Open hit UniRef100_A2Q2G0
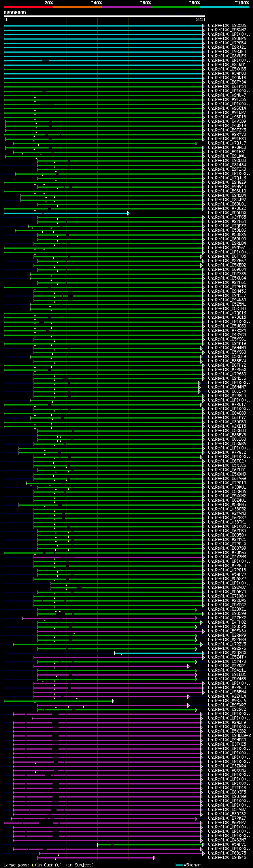The image size is (253, 868). 227,653
